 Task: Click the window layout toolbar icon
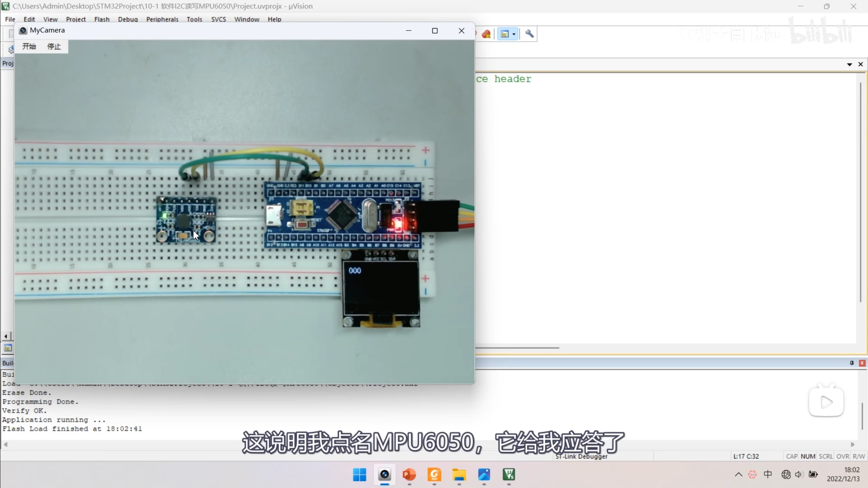pyautogui.click(x=505, y=34)
